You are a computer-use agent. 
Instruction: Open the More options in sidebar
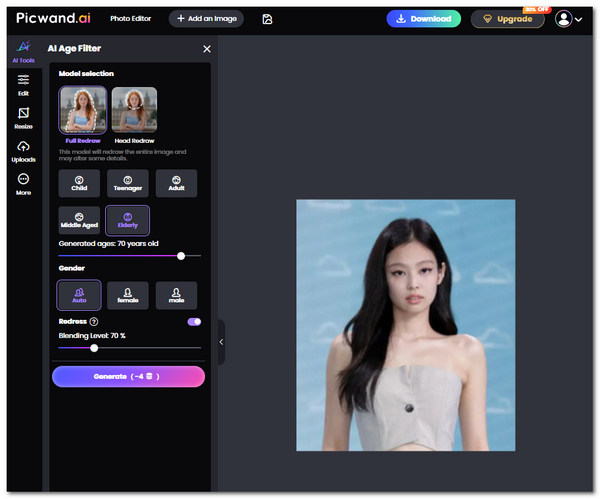[x=24, y=184]
